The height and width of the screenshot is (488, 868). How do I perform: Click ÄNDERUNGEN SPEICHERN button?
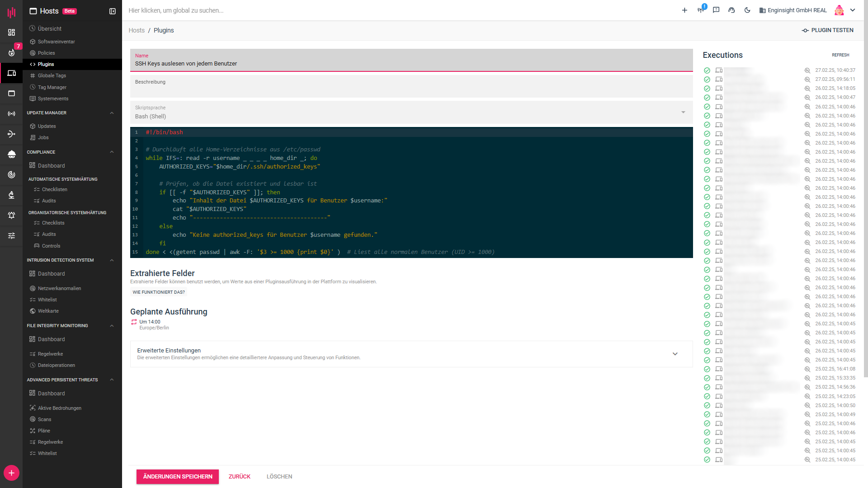pos(178,477)
